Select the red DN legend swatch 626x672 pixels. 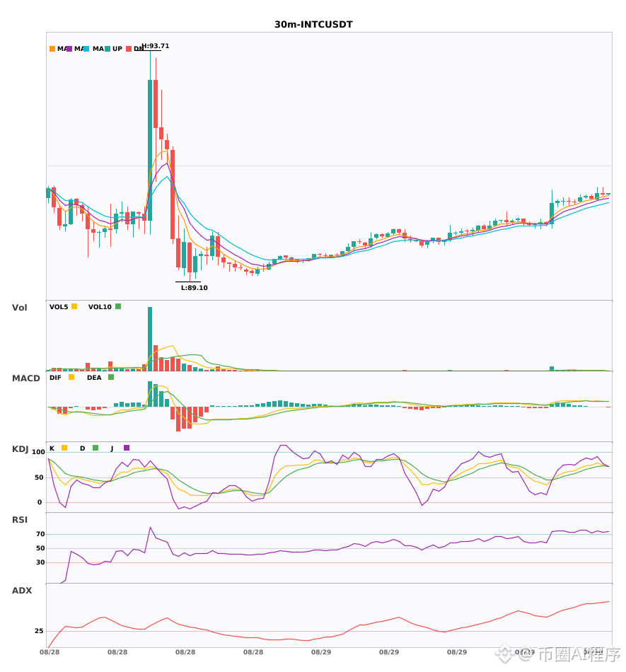(129, 49)
